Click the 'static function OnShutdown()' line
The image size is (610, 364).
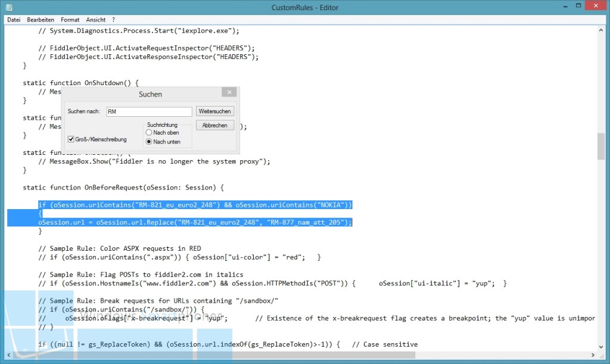click(x=80, y=83)
